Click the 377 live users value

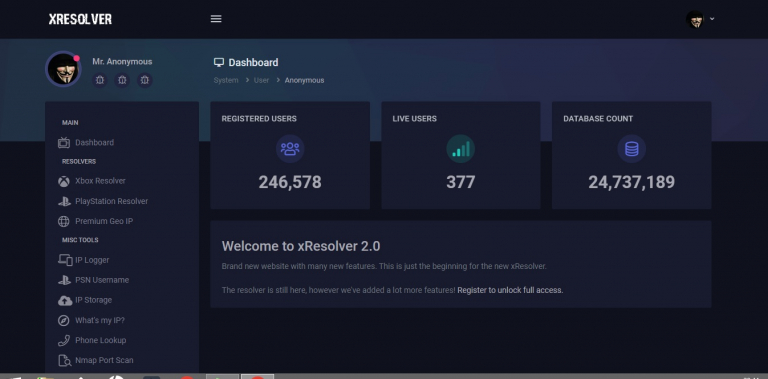tap(460, 182)
